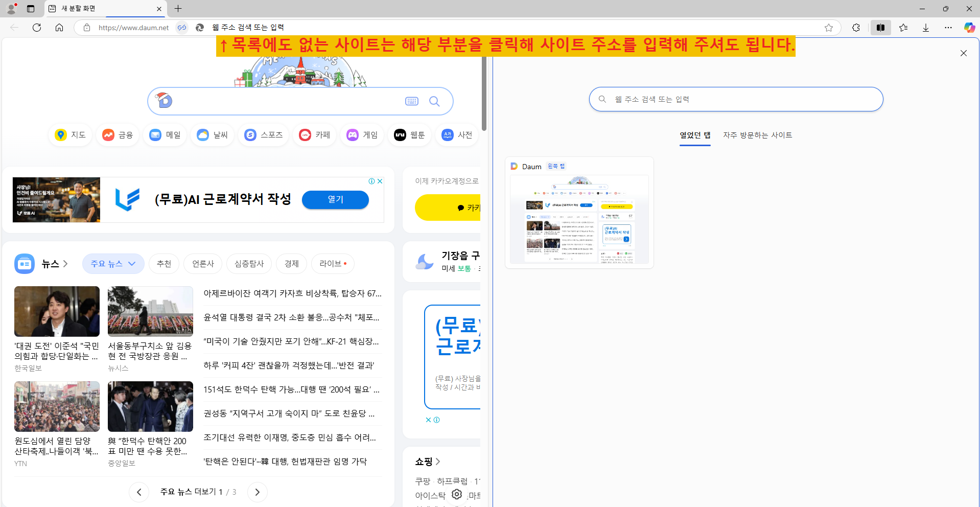
Task: Open the downloads icon
Action: click(926, 28)
